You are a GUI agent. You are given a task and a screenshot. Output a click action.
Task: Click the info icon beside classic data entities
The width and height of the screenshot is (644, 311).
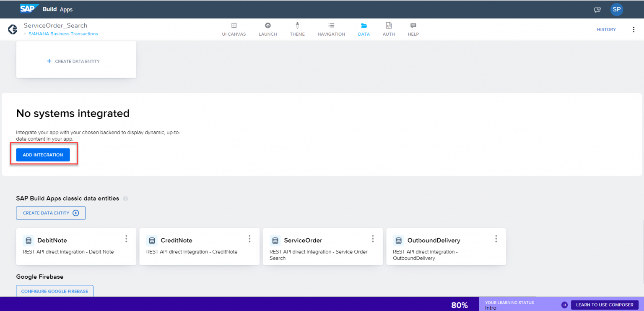[x=125, y=198]
